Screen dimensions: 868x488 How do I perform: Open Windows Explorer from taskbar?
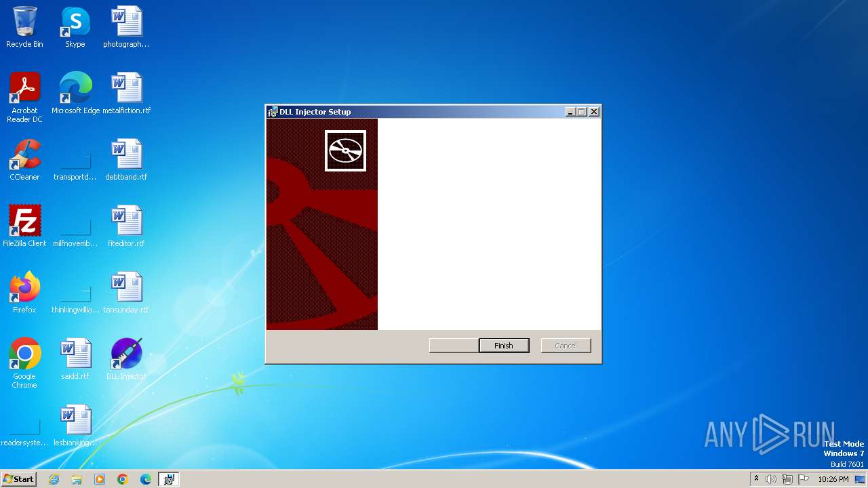point(77,479)
